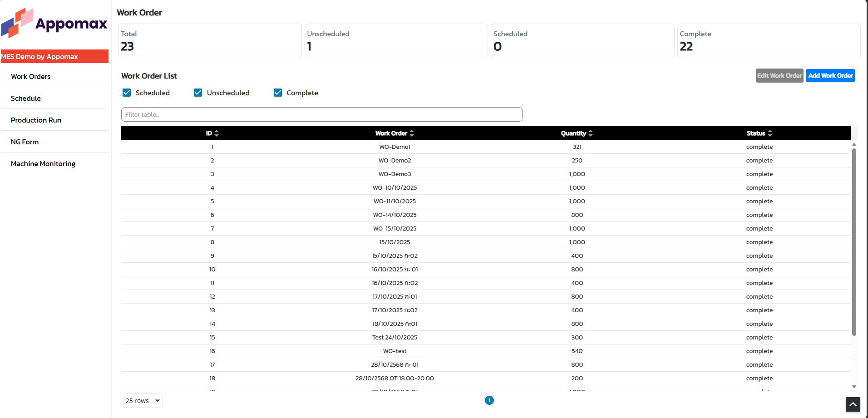868x418 pixels.
Task: Uncheck the Unscheduled filter checkbox
Action: coord(198,93)
